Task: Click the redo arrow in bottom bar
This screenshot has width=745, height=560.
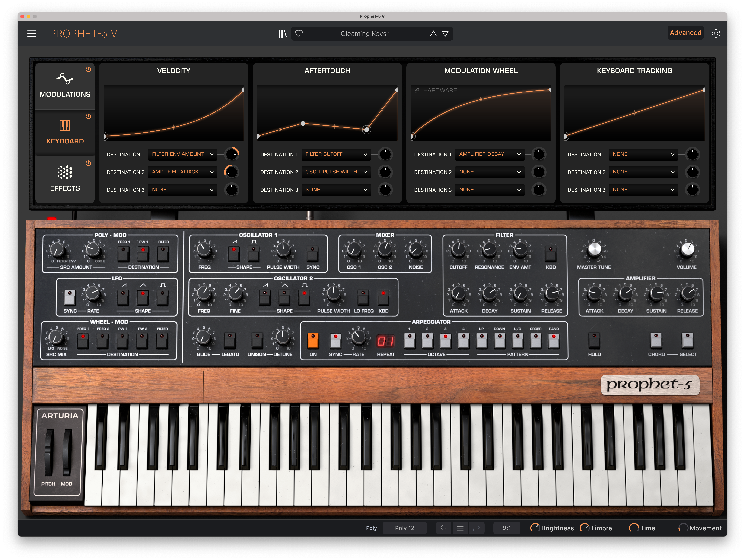Action: click(476, 528)
